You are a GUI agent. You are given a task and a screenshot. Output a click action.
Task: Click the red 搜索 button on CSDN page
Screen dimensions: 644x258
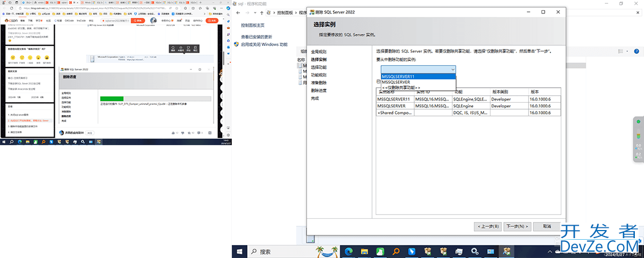point(138,20)
